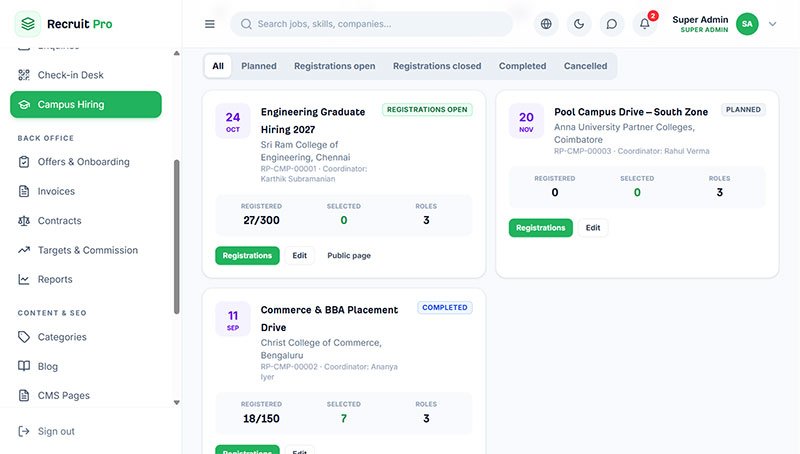Open notifications bell
This screenshot has width=800, height=454.
coord(644,24)
